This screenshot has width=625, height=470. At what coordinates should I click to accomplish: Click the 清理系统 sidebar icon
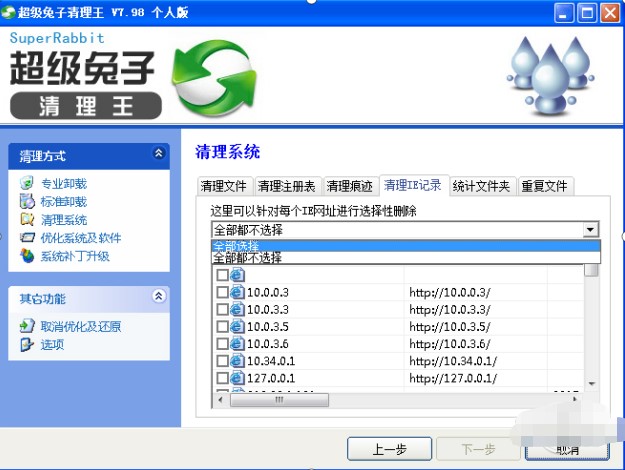click(x=27, y=219)
